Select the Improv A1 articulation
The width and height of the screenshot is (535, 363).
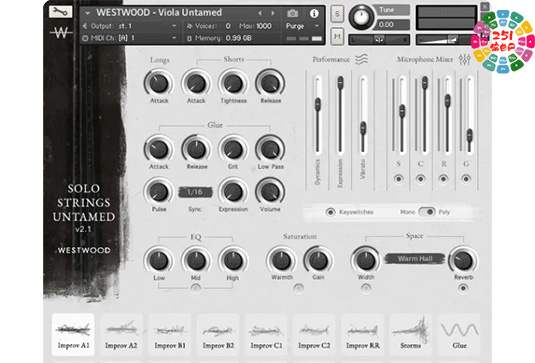tap(73, 334)
